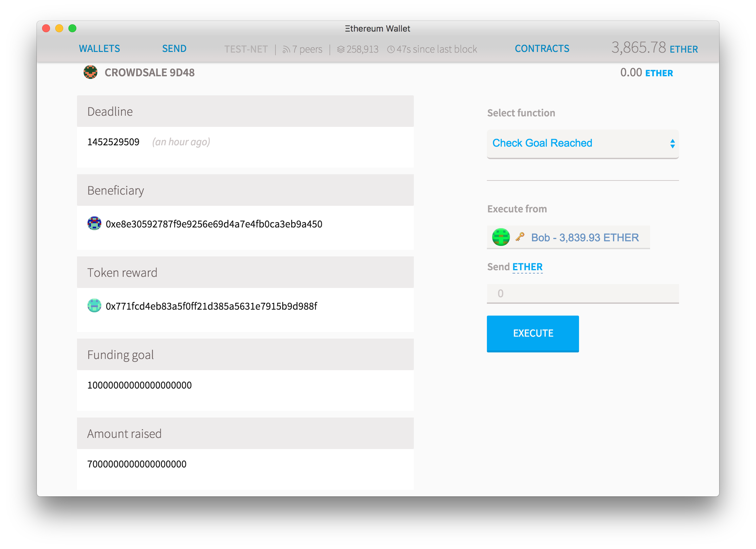Viewport: 756px width, 549px height.
Task: Click the EXECUTE button
Action: 533,333
